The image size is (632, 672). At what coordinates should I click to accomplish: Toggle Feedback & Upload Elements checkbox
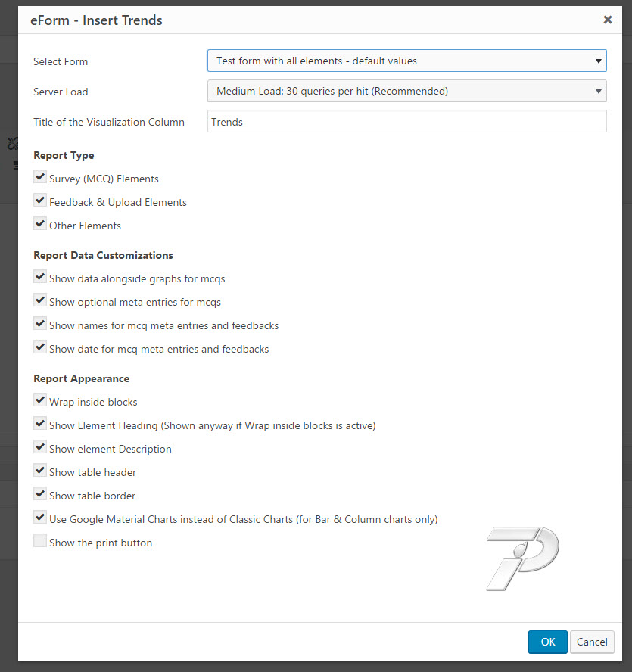pos(40,201)
